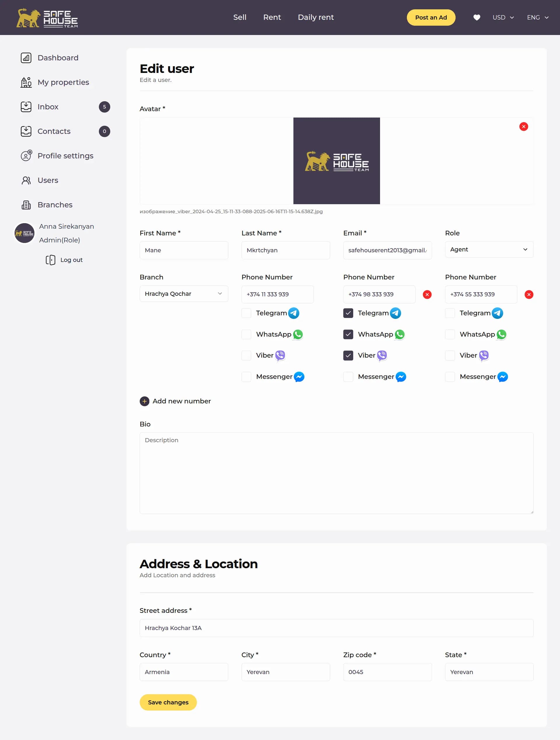Click the Log out door icon

tap(50, 260)
